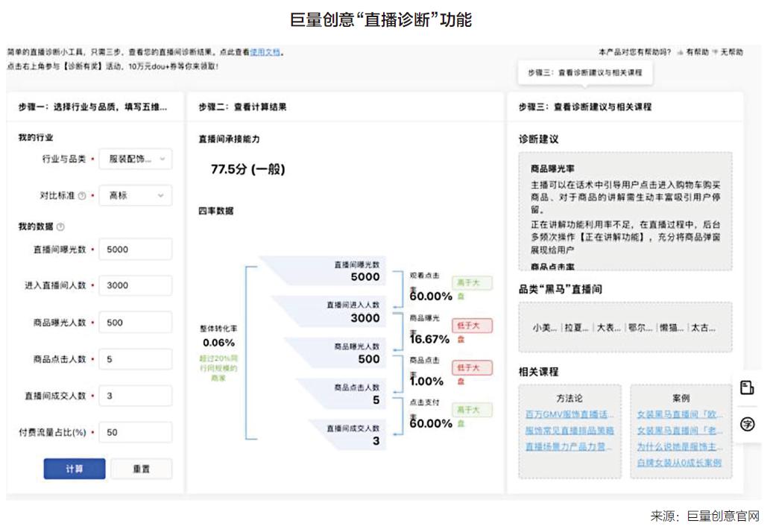Click the 付费流量占比(%) input field

(x=136, y=432)
